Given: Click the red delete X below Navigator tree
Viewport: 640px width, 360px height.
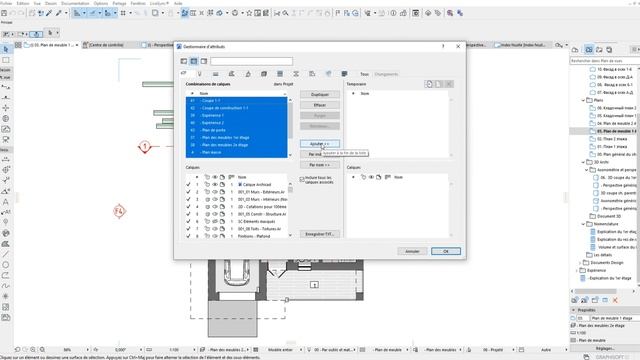Looking at the screenshot, I should 615,300.
